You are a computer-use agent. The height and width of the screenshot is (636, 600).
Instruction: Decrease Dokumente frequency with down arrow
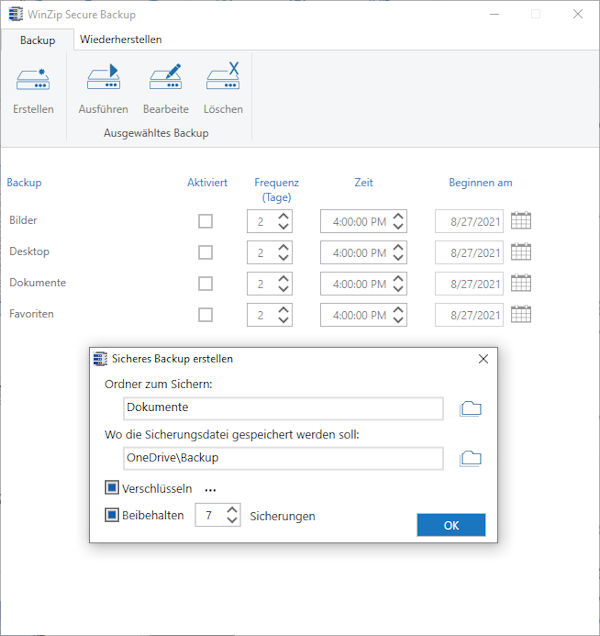tap(283, 289)
